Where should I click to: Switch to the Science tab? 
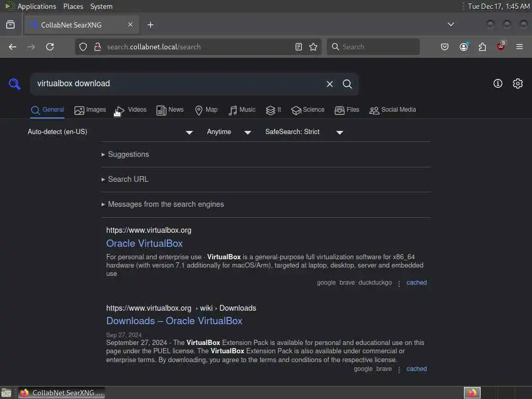(x=308, y=110)
